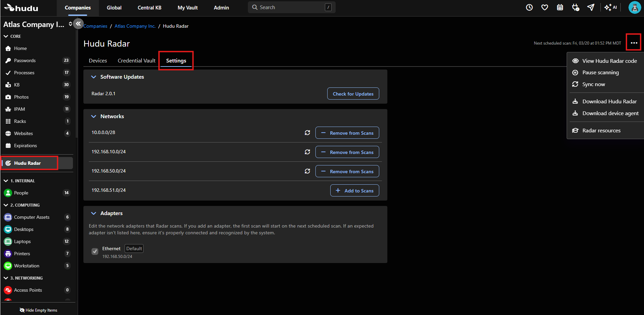Open the user avatar menu
This screenshot has width=644, height=315.
(x=635, y=7)
